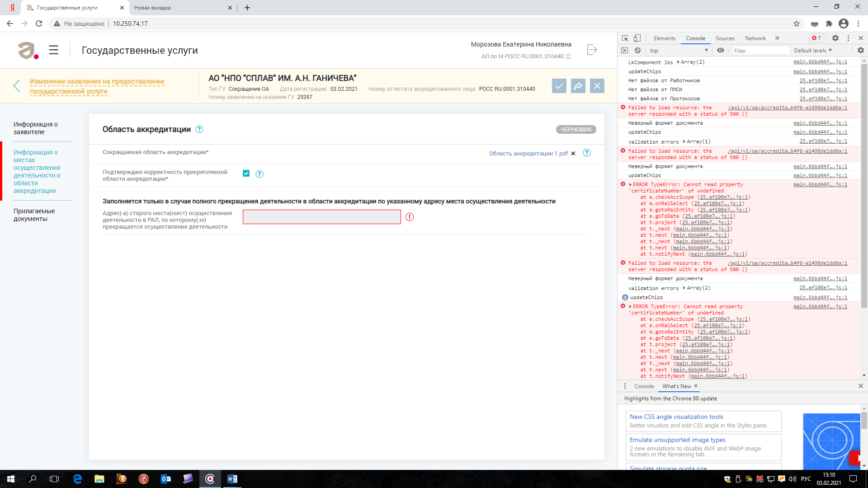
Task: Toggle the live expression eye icon in the console
Action: (721, 51)
